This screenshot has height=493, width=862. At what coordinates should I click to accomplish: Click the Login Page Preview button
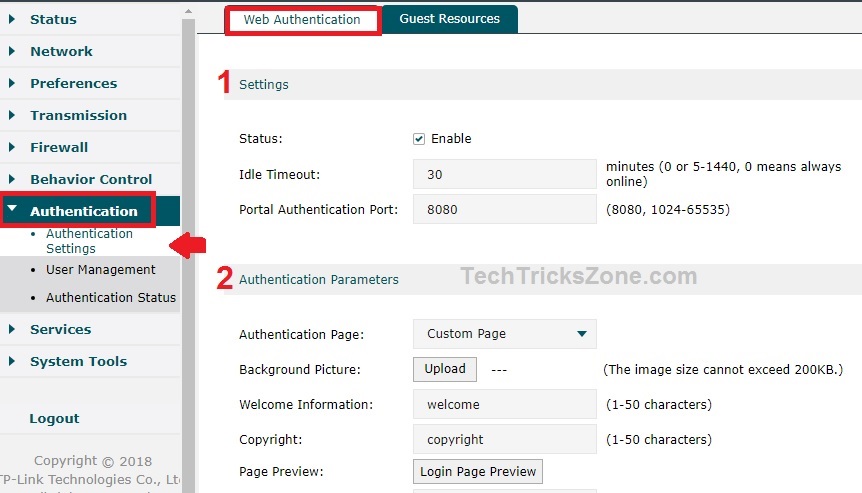[x=477, y=471]
